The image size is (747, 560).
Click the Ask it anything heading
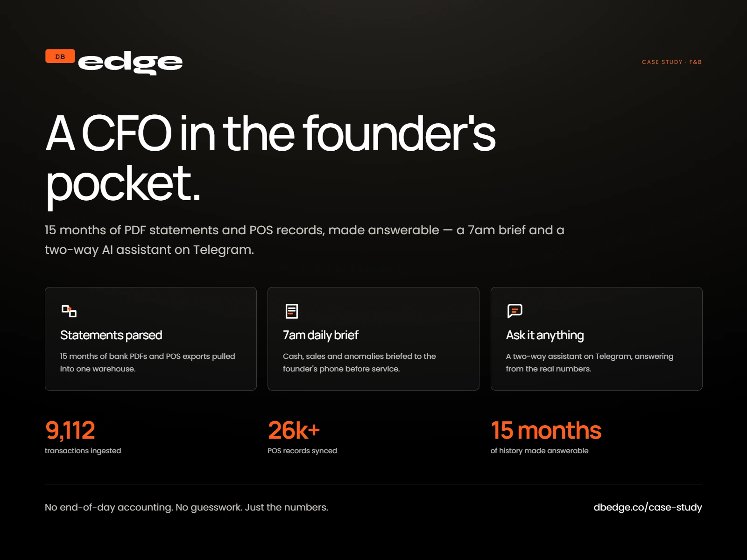point(545,335)
